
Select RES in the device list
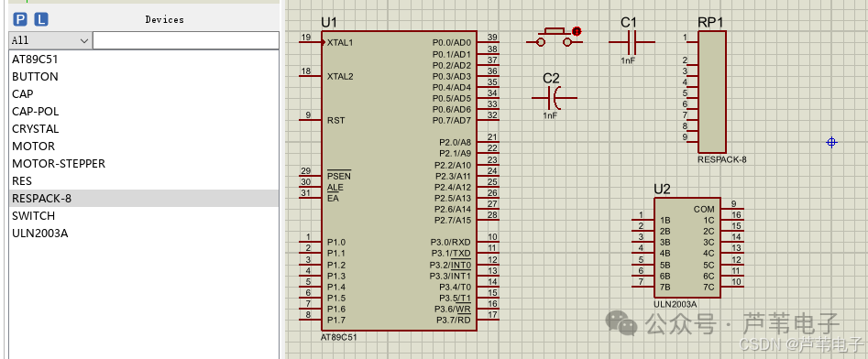144,181
